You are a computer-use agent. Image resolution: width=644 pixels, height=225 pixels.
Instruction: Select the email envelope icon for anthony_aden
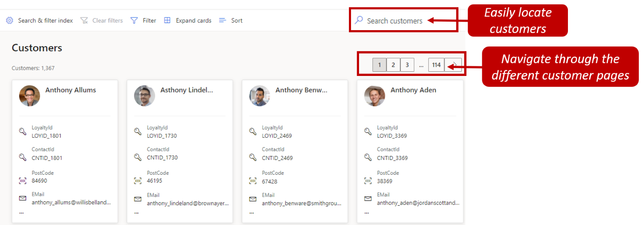368,198
